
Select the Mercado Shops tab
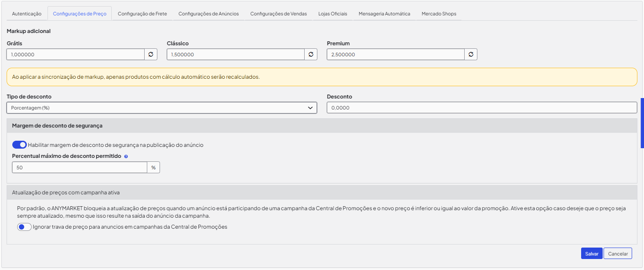point(439,14)
